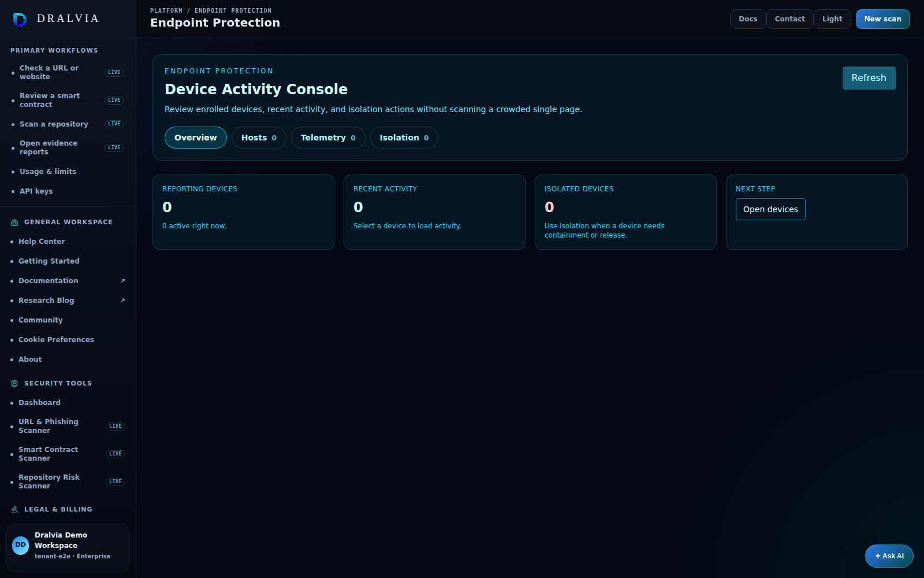The width and height of the screenshot is (924, 578).
Task: Click the Device Activity Console heading
Action: click(256, 90)
